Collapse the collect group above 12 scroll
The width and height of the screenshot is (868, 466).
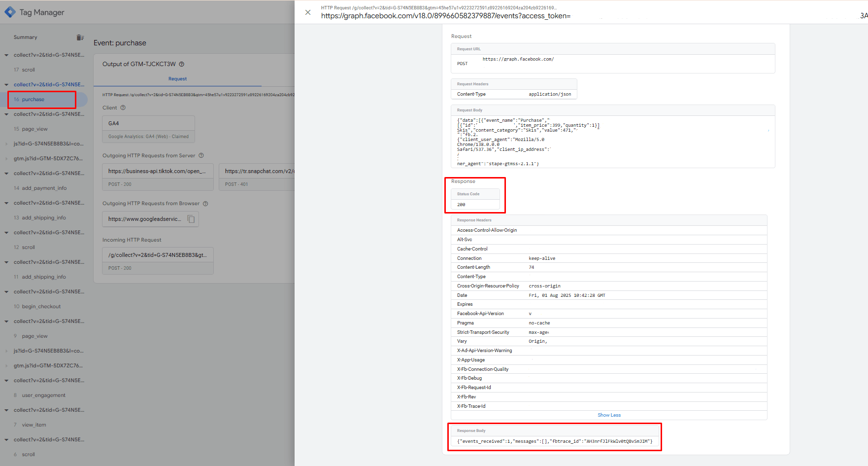[x=6, y=233]
